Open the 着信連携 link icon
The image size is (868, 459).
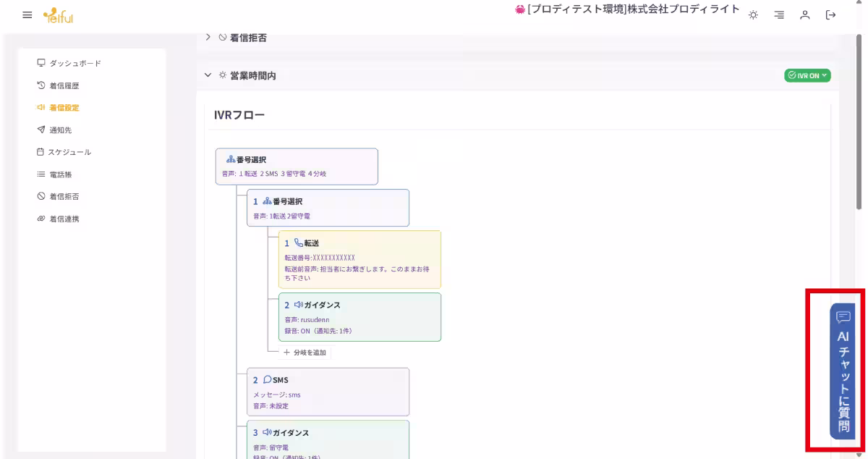click(41, 218)
